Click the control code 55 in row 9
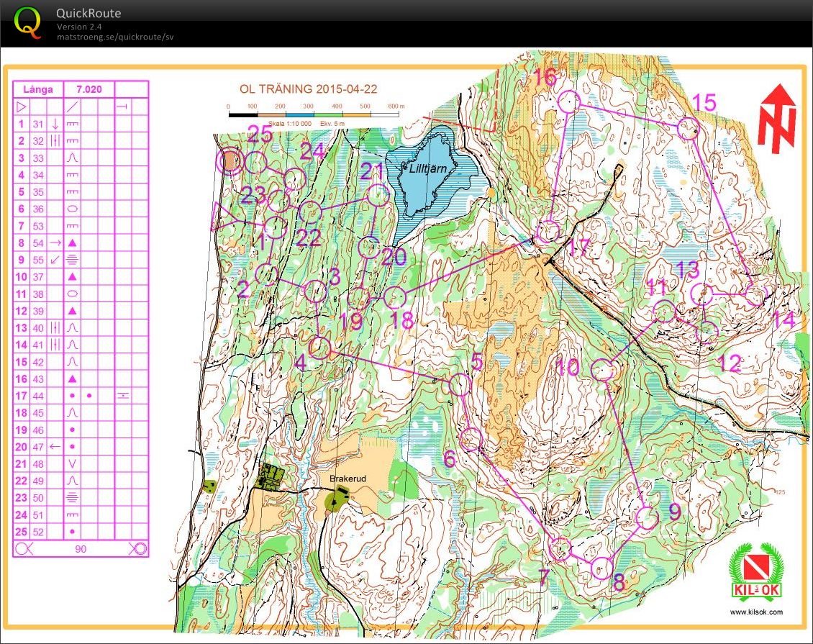 click(x=38, y=260)
